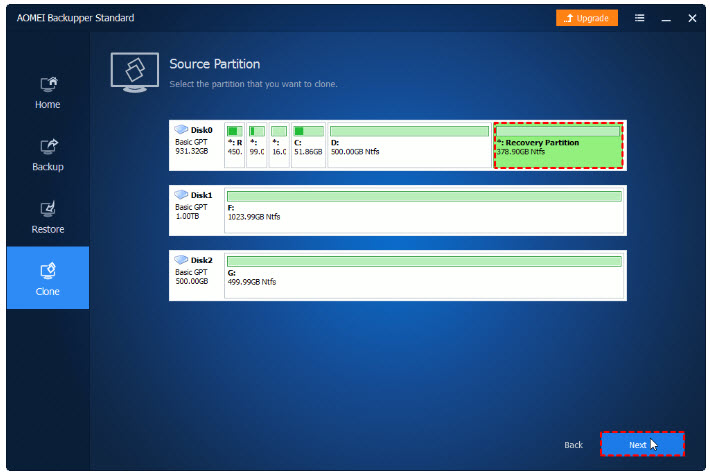This screenshot has width=710, height=476.
Task: Click the Source Partition clone monitor icon
Action: (x=134, y=72)
